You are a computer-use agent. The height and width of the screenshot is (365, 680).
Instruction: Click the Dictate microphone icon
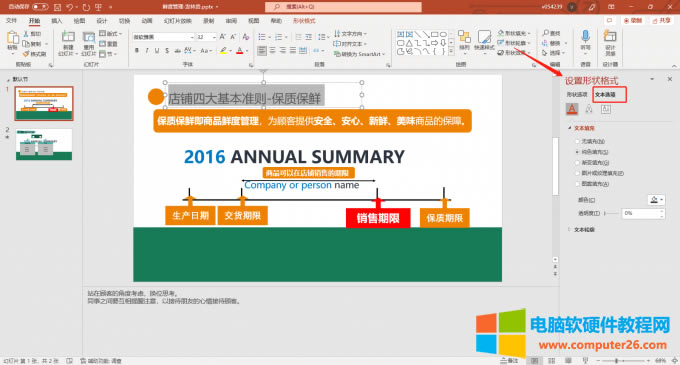(x=585, y=36)
